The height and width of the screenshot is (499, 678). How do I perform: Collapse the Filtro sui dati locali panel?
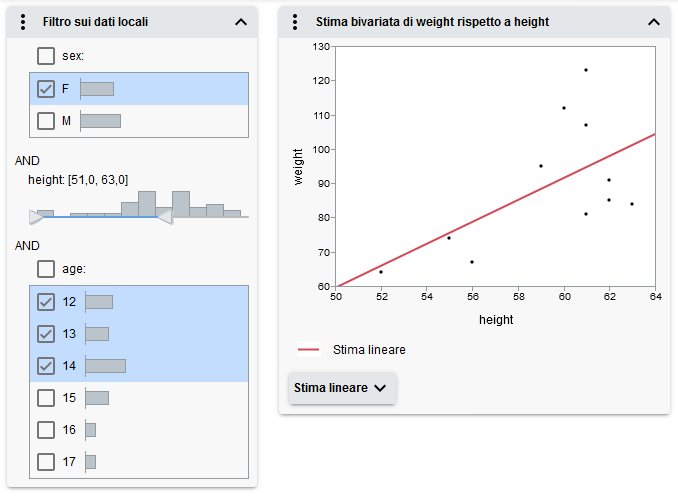click(240, 21)
